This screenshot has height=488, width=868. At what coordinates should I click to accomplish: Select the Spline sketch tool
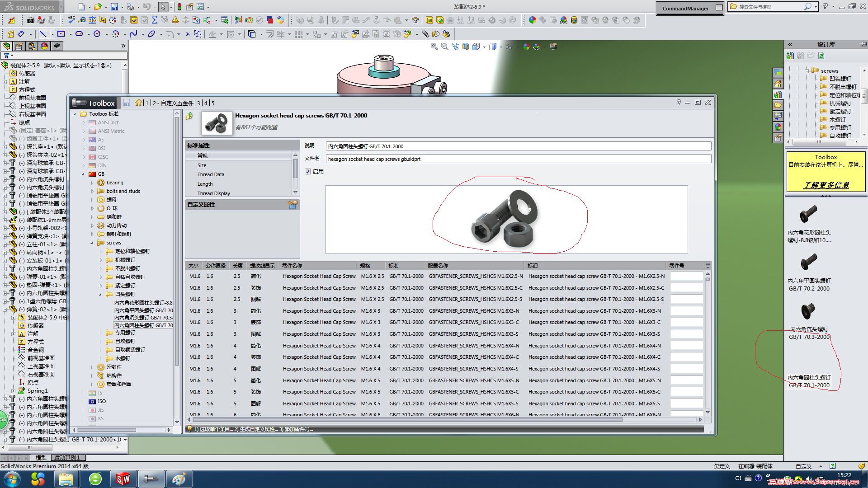133,34
